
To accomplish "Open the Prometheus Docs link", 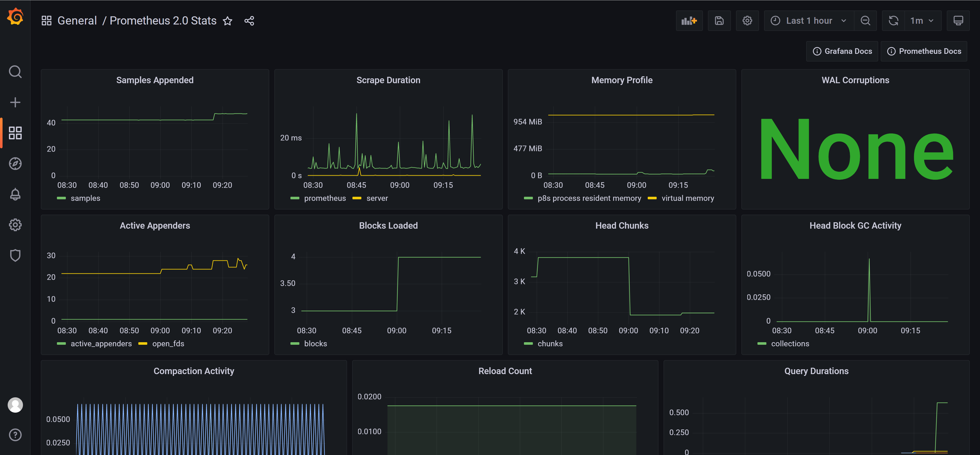I will [924, 51].
